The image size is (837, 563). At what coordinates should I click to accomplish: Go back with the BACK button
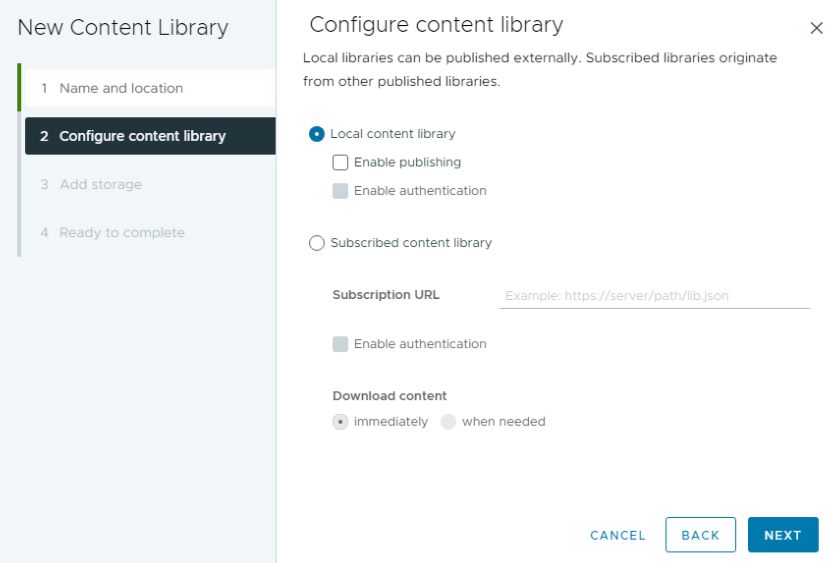pos(700,535)
